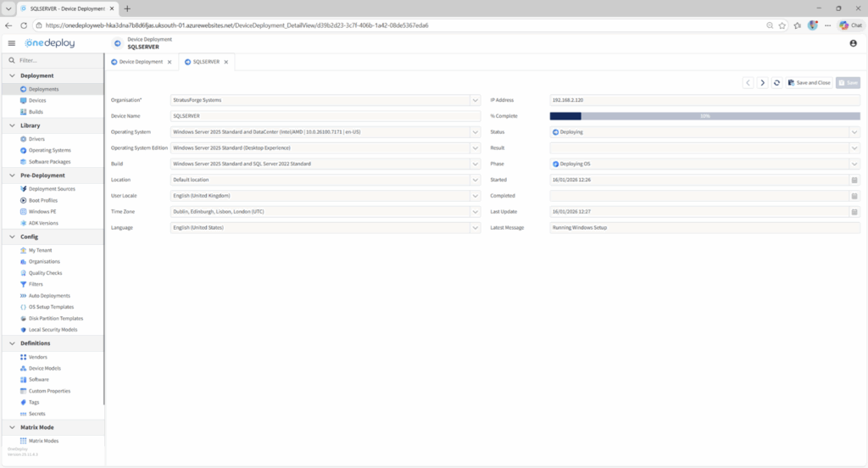Open the user account icon
The image size is (868, 468).
click(x=853, y=43)
